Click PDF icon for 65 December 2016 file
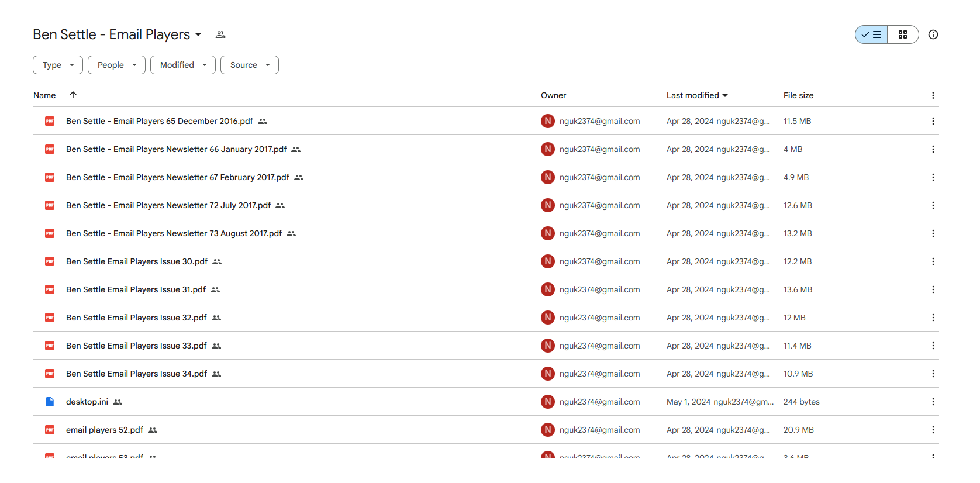This screenshot has width=980, height=483. [50, 121]
